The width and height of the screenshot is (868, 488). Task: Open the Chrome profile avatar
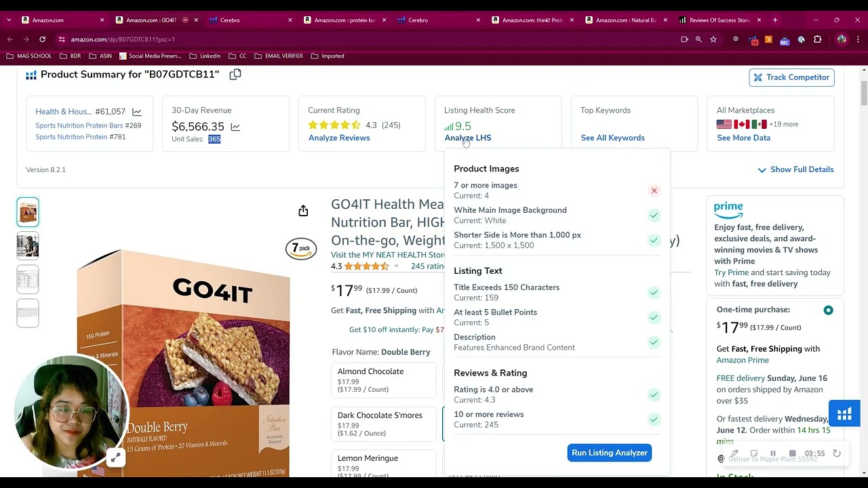[842, 39]
